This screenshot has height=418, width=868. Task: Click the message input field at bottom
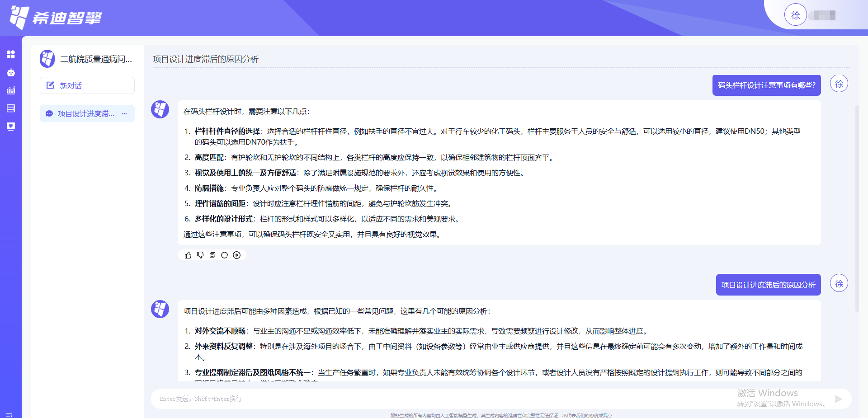pos(407,399)
